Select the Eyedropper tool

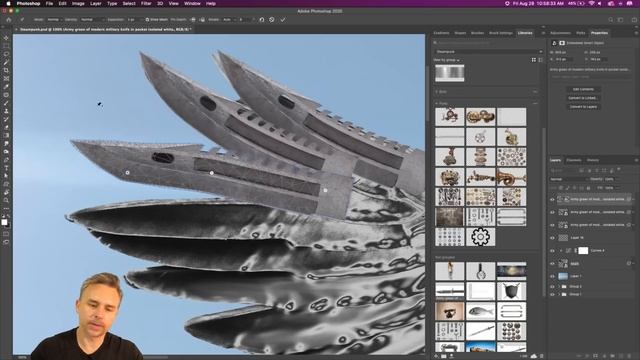click(6, 87)
